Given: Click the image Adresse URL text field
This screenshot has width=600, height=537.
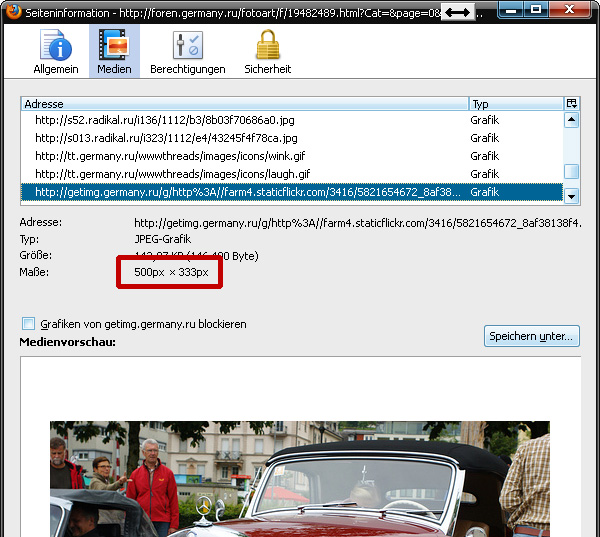Looking at the screenshot, I should pyautogui.click(x=355, y=223).
